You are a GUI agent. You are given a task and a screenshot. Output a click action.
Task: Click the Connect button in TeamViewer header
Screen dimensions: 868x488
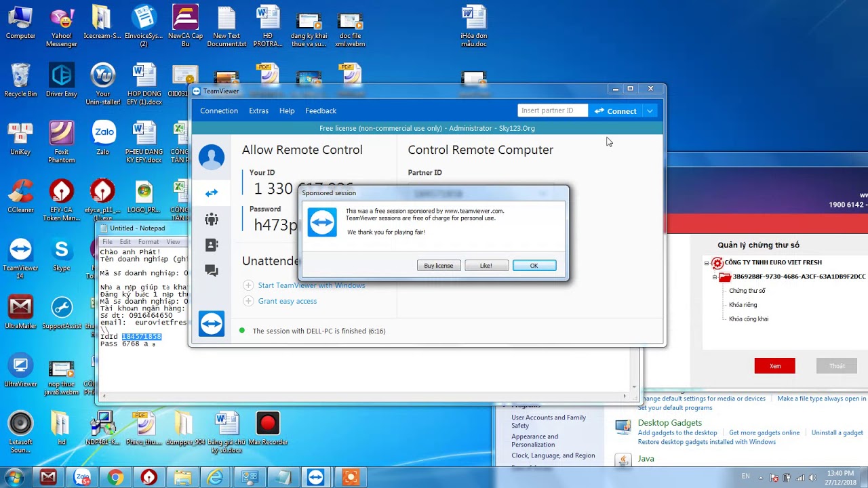point(616,110)
